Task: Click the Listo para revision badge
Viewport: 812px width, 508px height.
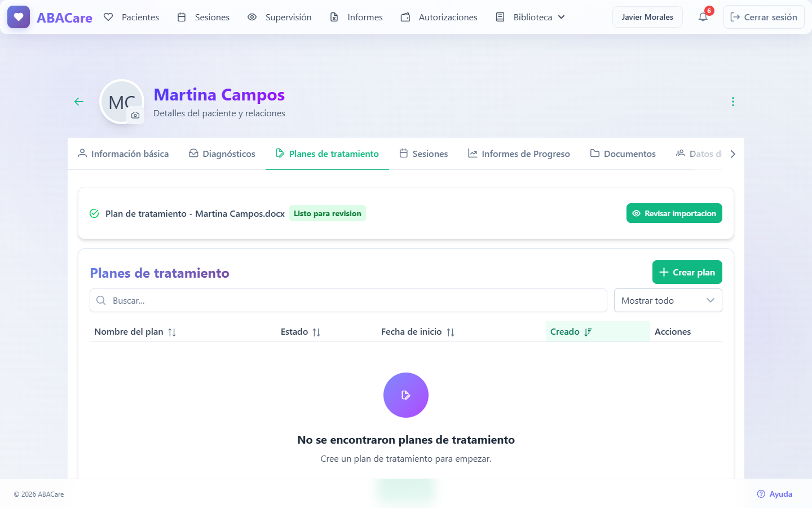Action: 328,213
